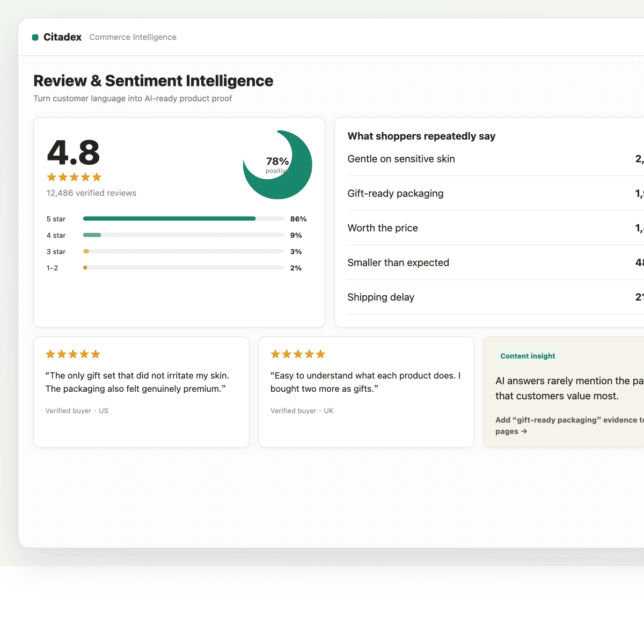Select the 86% value

click(x=298, y=219)
